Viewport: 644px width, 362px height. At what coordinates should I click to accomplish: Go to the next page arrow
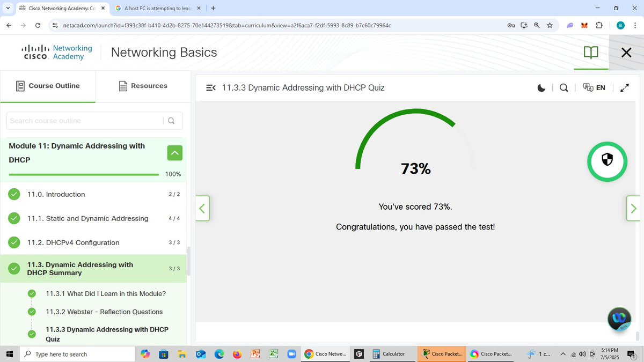[x=633, y=208]
